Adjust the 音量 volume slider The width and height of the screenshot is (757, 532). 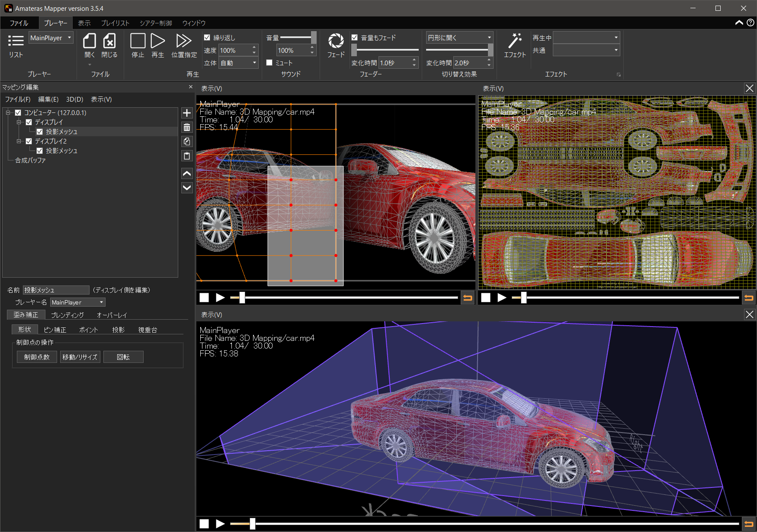pyautogui.click(x=298, y=38)
